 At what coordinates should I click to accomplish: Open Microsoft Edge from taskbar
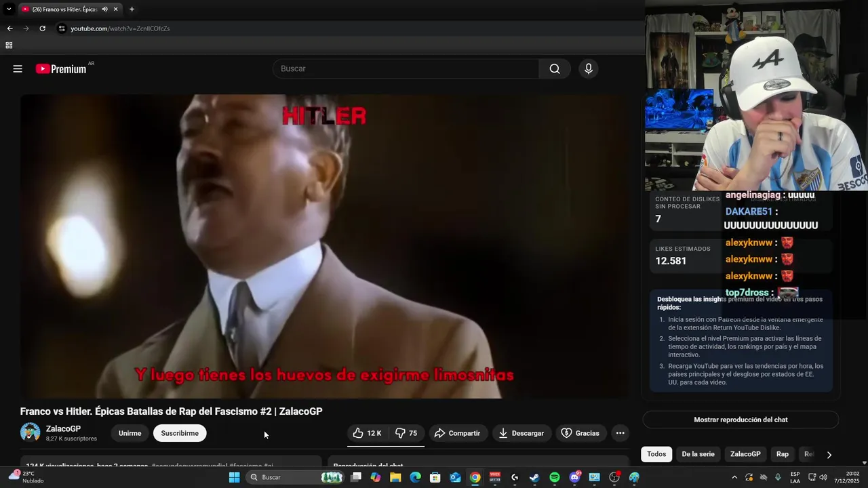(415, 477)
